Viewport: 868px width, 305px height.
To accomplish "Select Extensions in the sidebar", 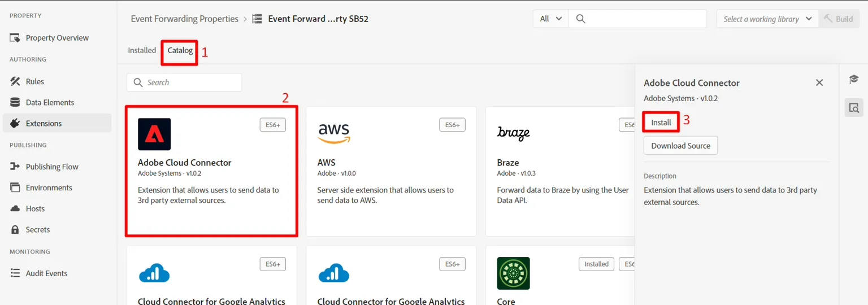I will tap(57, 123).
